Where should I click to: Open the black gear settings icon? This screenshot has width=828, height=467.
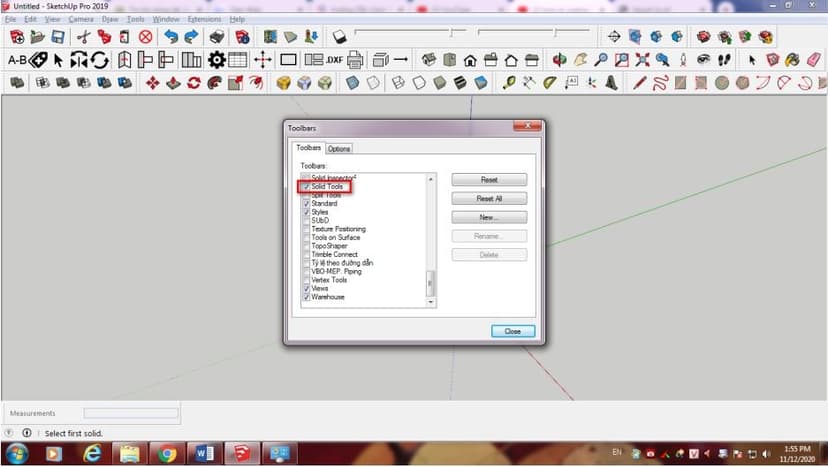217,60
